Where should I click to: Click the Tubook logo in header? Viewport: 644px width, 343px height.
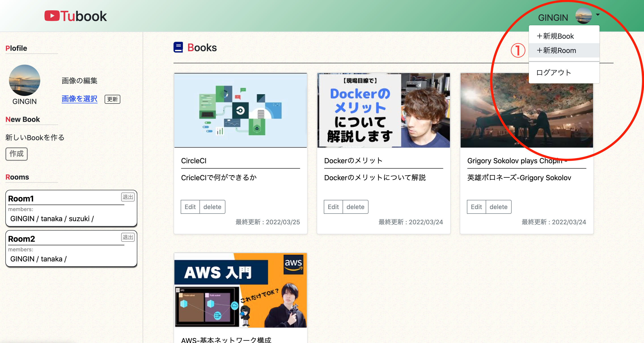coord(76,16)
